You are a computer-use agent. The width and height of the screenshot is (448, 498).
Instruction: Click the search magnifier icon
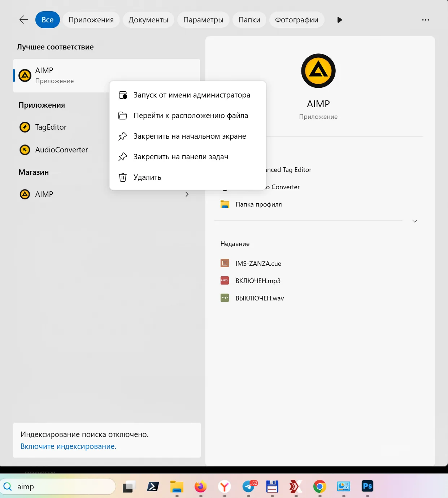[8, 486]
